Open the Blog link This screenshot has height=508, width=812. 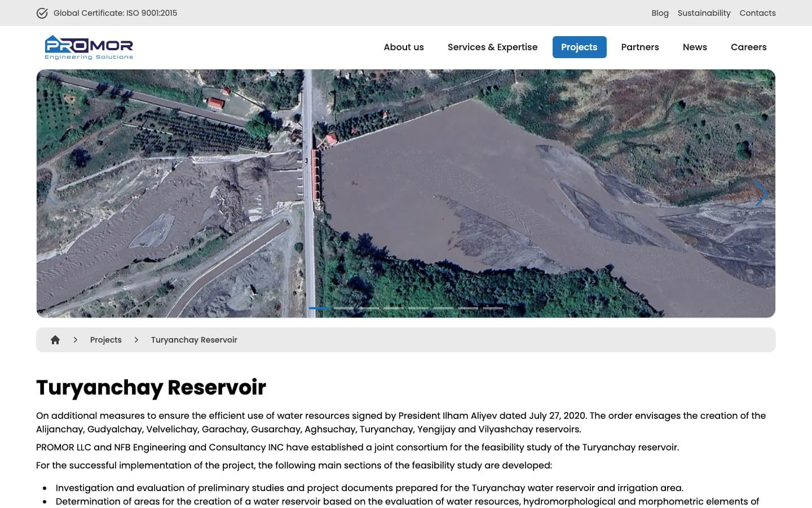[x=660, y=13]
